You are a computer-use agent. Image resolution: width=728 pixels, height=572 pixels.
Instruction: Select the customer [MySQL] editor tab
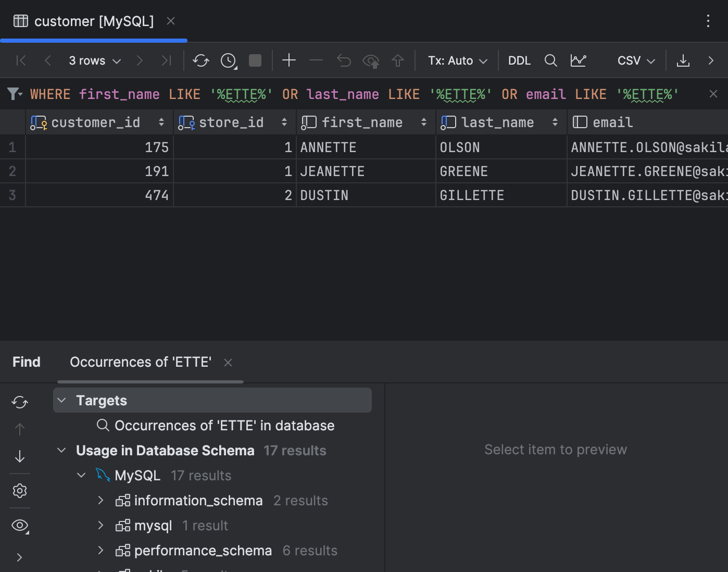tap(94, 21)
